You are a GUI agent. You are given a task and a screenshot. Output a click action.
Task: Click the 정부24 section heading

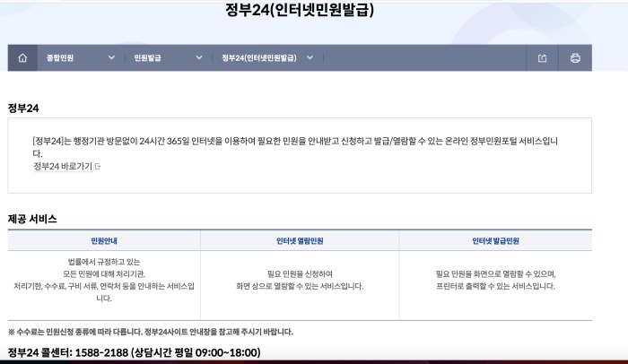(23, 108)
